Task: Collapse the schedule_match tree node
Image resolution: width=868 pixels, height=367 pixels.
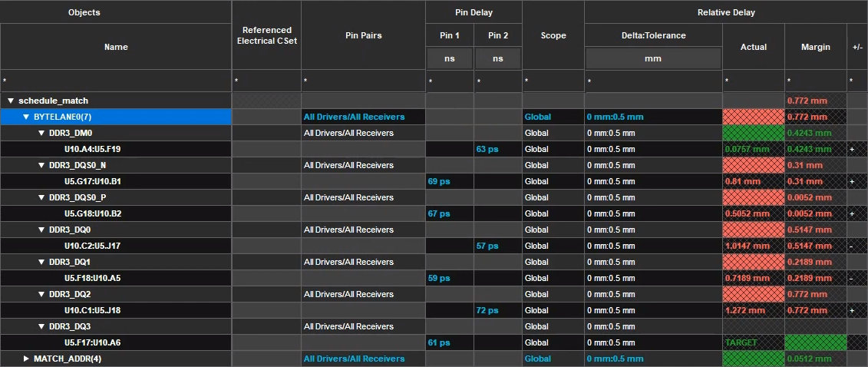Action: (x=11, y=101)
